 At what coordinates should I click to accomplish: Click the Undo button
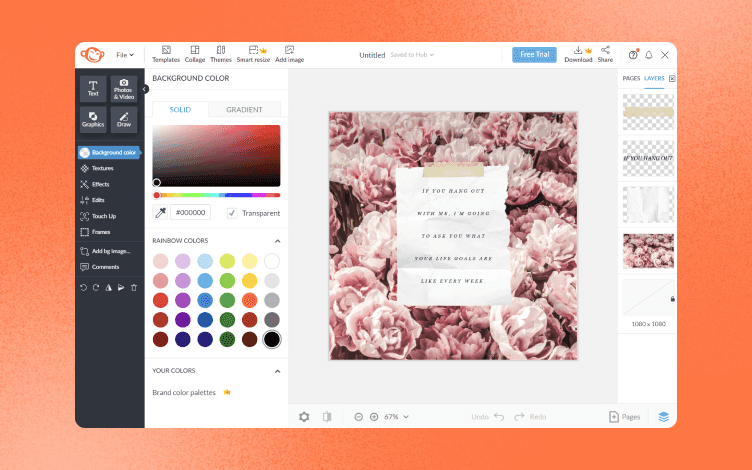487,417
